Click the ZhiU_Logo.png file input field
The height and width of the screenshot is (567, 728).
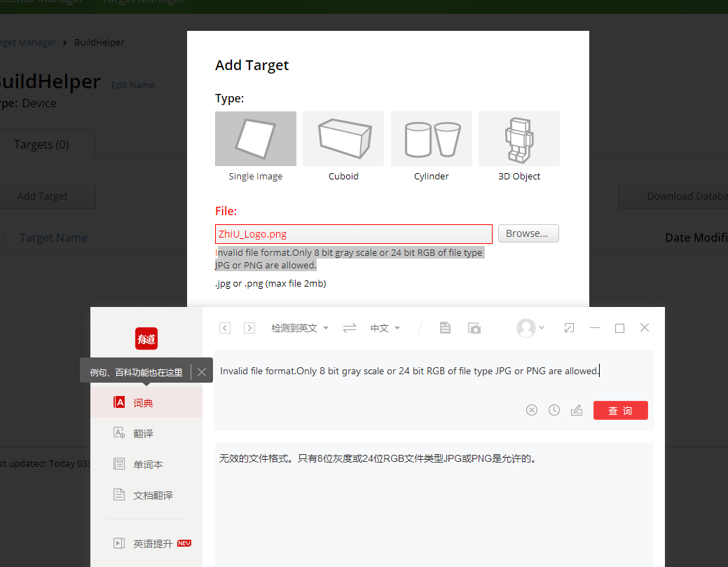click(x=353, y=233)
